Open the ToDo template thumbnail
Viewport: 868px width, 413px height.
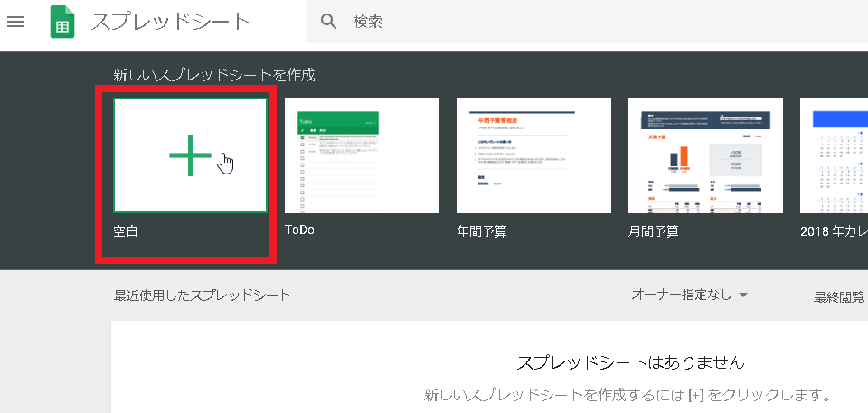(x=362, y=155)
